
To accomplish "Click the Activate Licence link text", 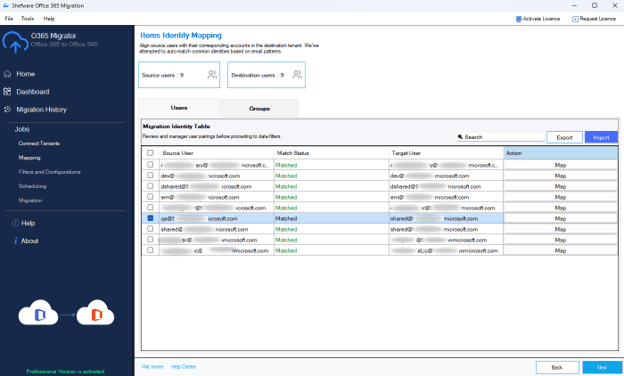I will pyautogui.click(x=541, y=19).
